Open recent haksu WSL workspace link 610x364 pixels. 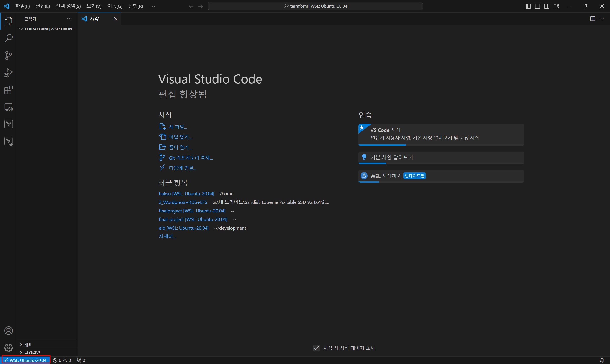(x=186, y=194)
